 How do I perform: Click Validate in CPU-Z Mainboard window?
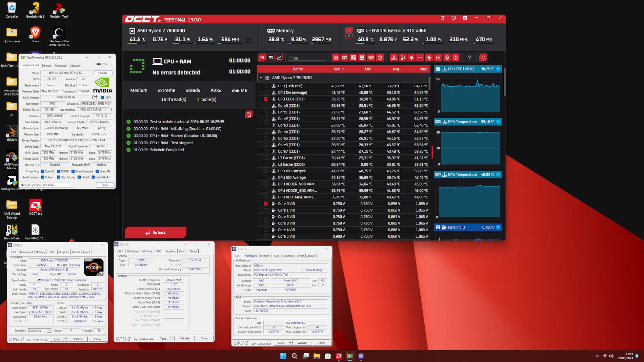pos(302,343)
